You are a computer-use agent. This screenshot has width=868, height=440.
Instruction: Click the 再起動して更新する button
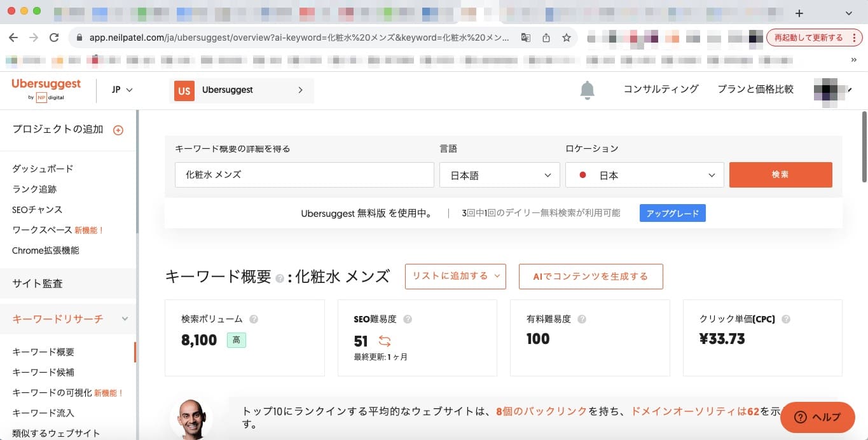(x=814, y=38)
